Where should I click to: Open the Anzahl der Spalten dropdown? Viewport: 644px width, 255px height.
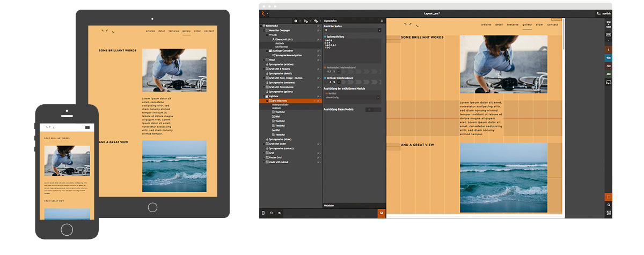(x=352, y=30)
